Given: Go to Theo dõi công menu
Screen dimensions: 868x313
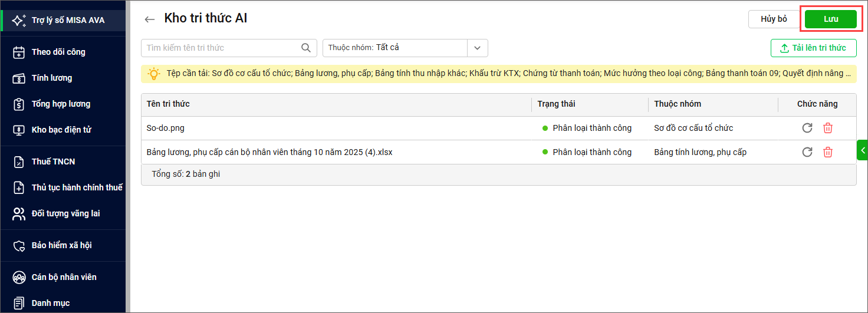Looking at the screenshot, I should (58, 52).
